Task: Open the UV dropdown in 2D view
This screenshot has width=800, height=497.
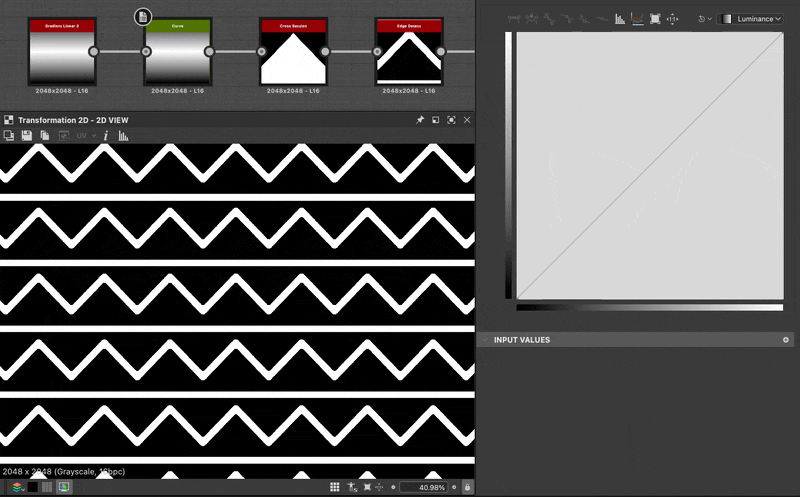Action: tap(86, 136)
